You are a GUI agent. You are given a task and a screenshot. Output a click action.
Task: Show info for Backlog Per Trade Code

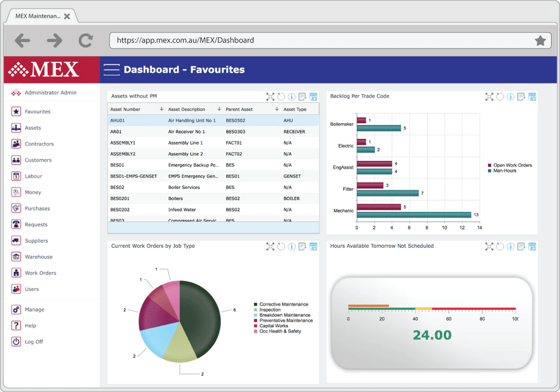click(511, 96)
